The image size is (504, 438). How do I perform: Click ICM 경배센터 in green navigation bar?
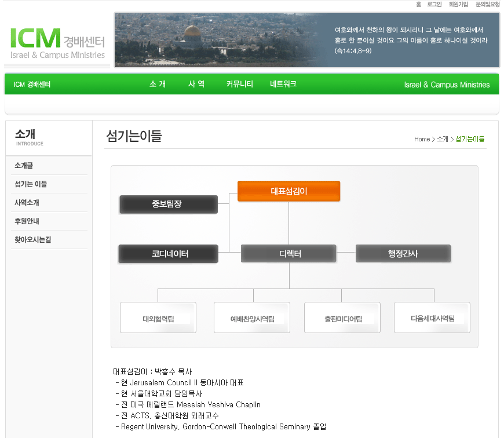click(32, 84)
